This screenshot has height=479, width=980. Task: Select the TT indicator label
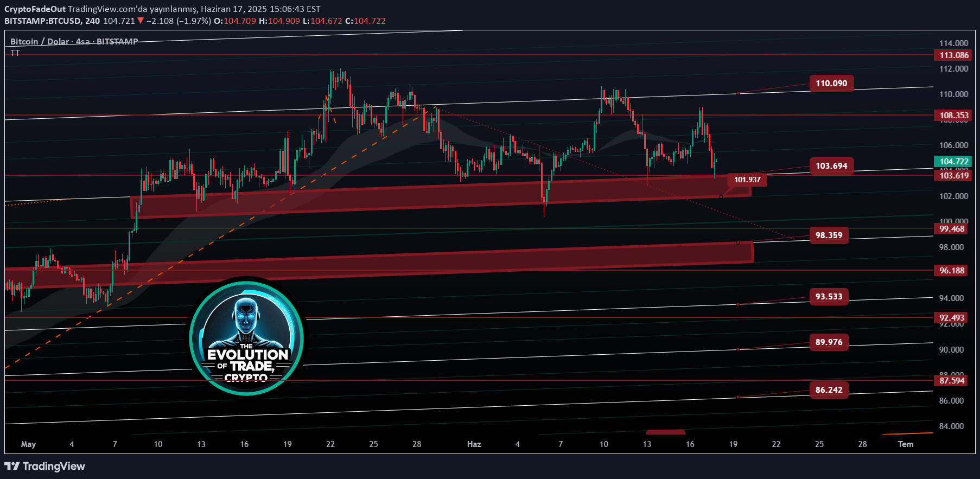click(x=15, y=53)
